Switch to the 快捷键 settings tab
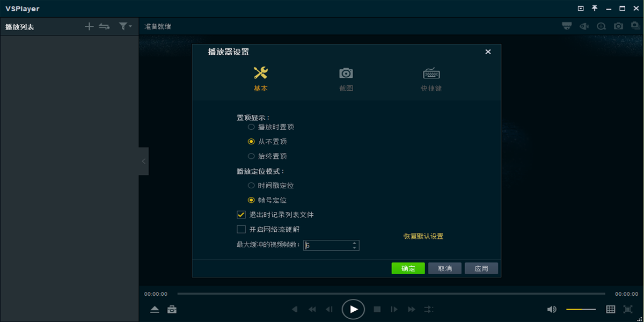This screenshot has height=322, width=644. [x=431, y=79]
